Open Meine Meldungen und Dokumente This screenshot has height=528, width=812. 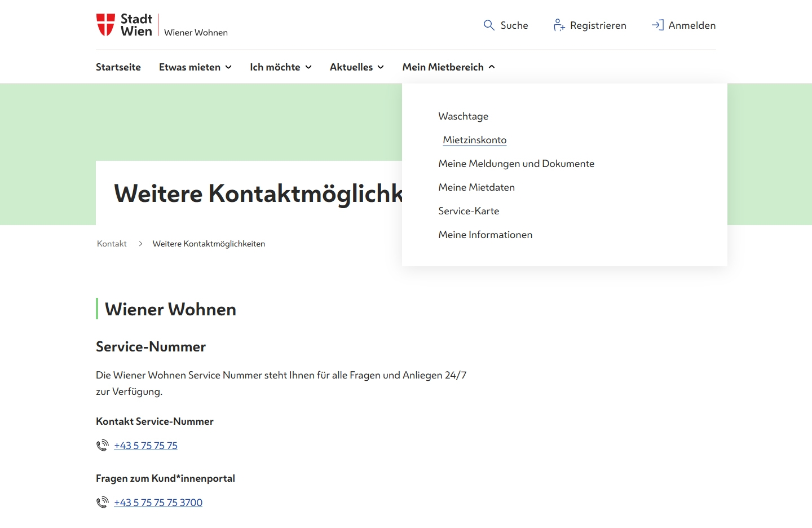(x=517, y=164)
